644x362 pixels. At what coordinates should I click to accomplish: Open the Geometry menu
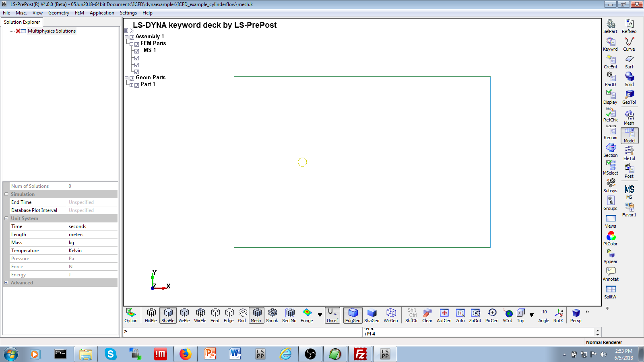point(59,13)
